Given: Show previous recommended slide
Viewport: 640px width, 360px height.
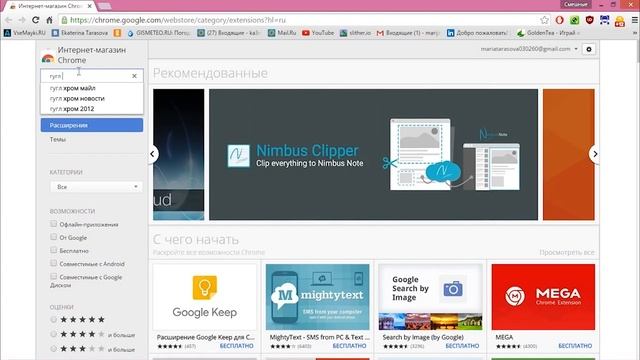Looking at the screenshot, I should point(152,154).
